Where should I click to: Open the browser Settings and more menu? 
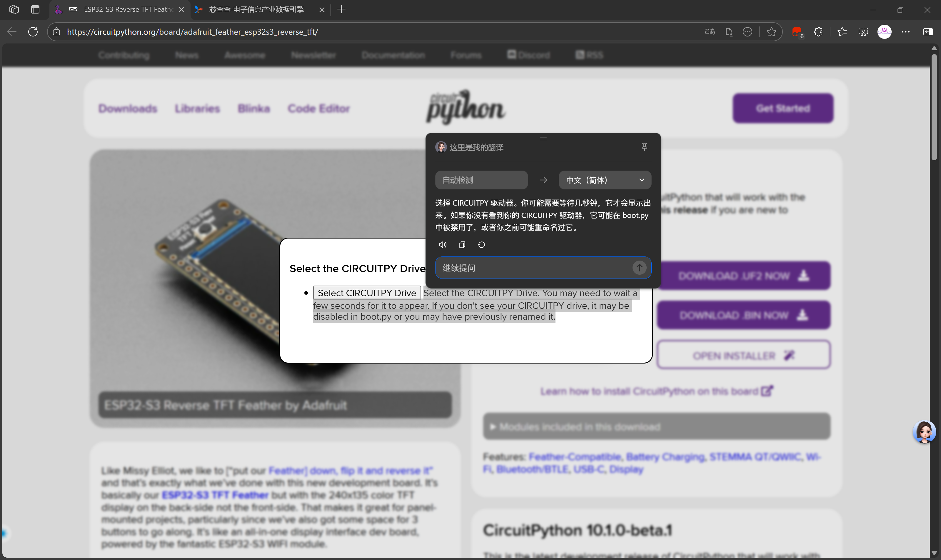click(905, 32)
